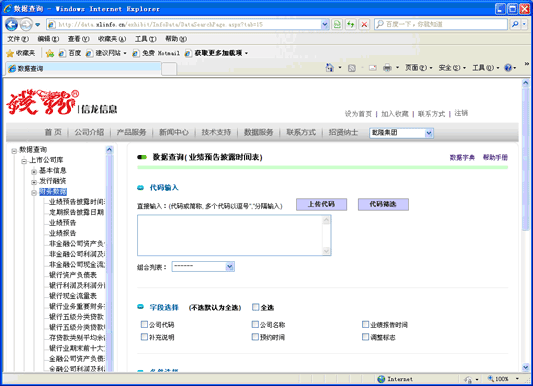Click the RSS feeds toolbar icon
533x386 pixels.
pos(352,68)
